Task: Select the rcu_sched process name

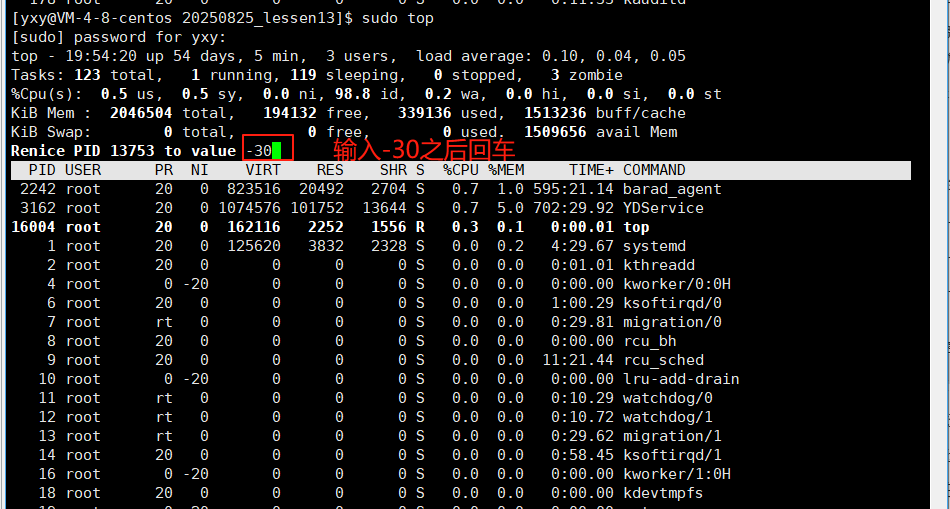Action: 663,360
